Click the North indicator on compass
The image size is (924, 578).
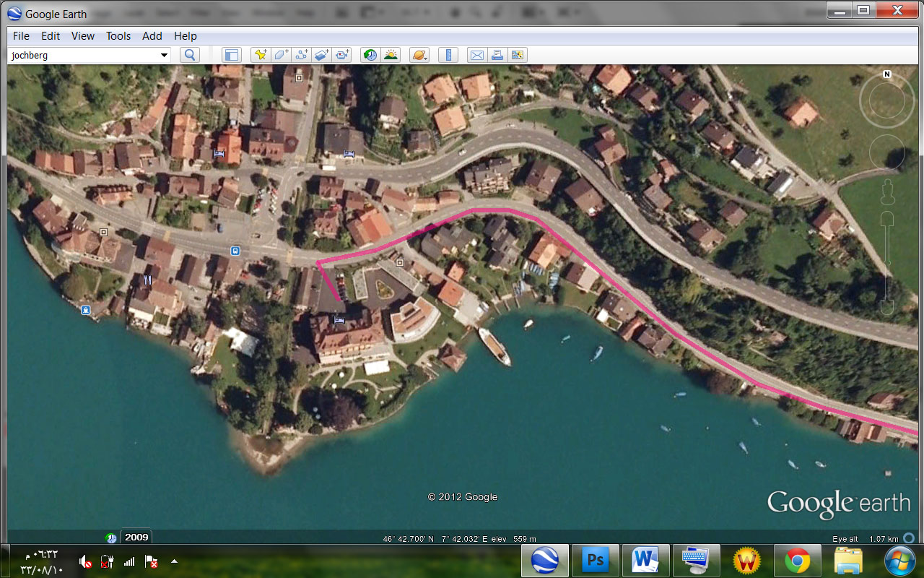(887, 74)
